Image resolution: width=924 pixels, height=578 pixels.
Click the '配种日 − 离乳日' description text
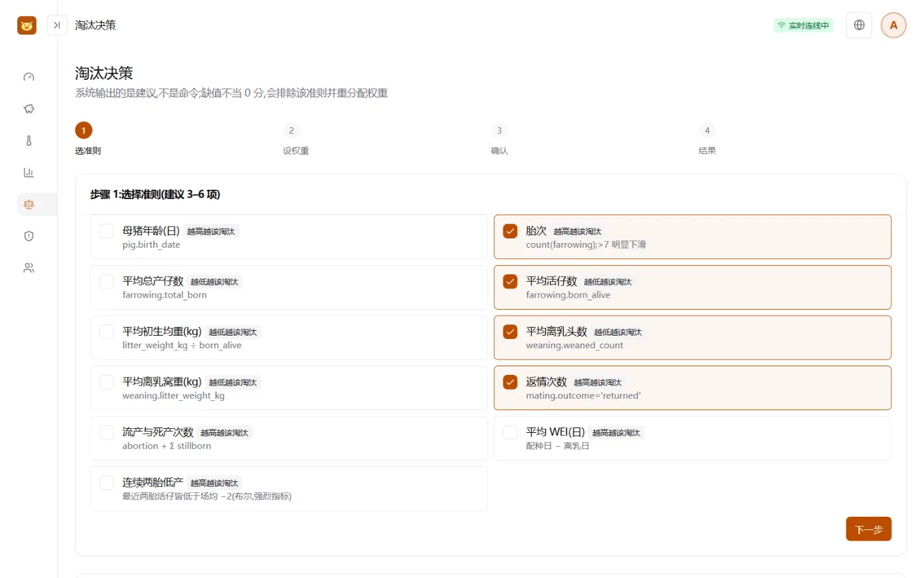coord(557,445)
